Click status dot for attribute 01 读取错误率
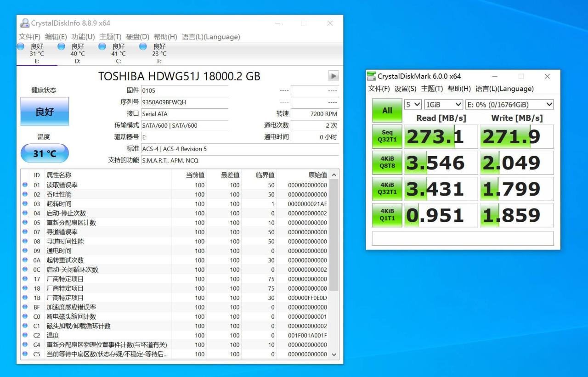 (x=25, y=185)
